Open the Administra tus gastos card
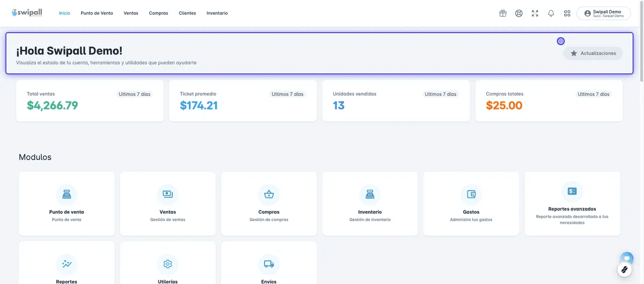644x284 pixels. point(471,203)
